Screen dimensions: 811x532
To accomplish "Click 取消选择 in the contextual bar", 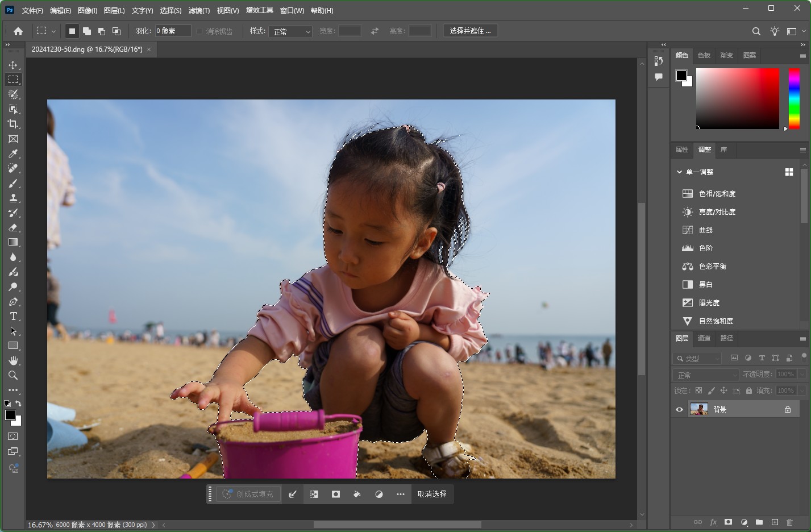I will point(432,494).
